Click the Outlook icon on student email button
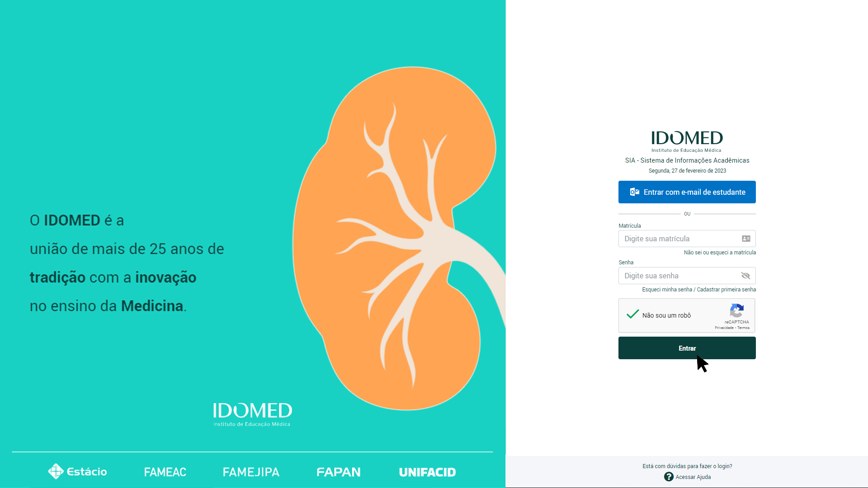The image size is (868, 488). coord(635,192)
